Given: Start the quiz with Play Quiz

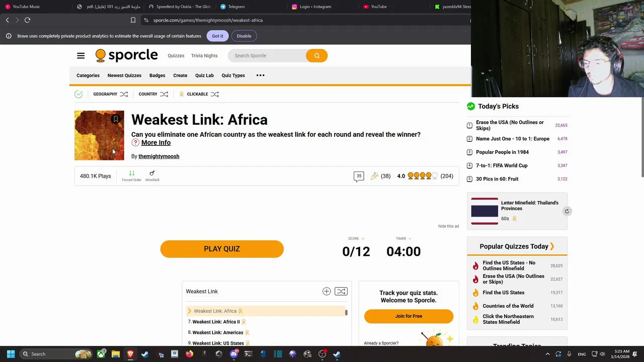Looking at the screenshot, I should pyautogui.click(x=222, y=249).
